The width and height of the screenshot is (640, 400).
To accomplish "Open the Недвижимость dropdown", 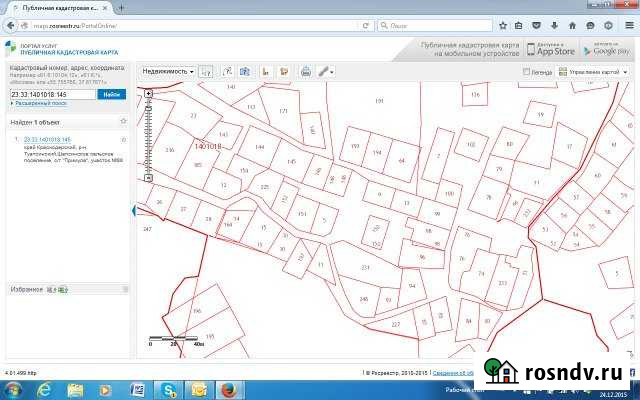I will (x=167, y=71).
